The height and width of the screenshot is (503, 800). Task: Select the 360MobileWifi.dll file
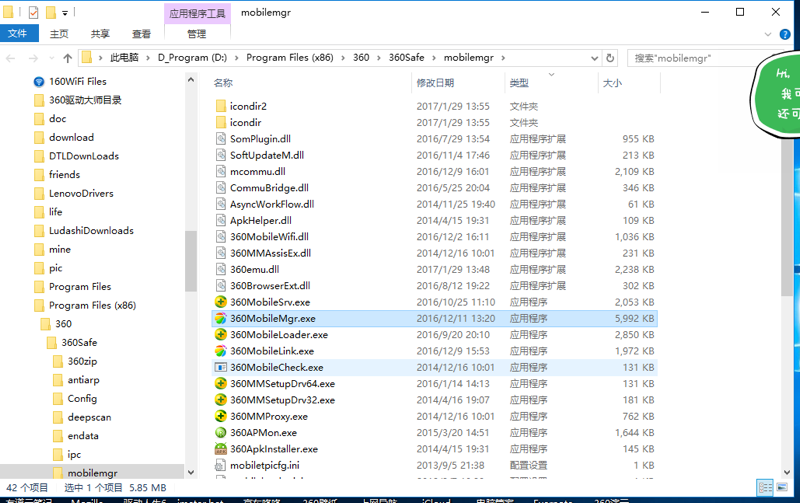coord(269,237)
